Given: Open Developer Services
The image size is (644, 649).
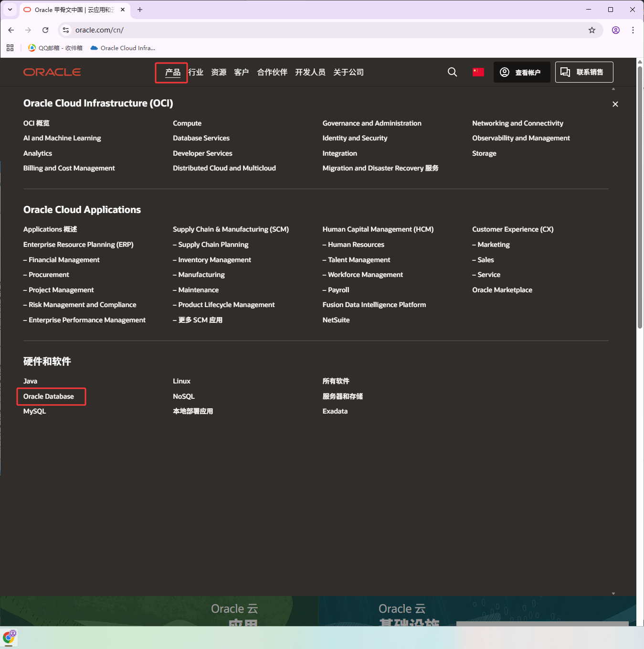Looking at the screenshot, I should [x=202, y=153].
